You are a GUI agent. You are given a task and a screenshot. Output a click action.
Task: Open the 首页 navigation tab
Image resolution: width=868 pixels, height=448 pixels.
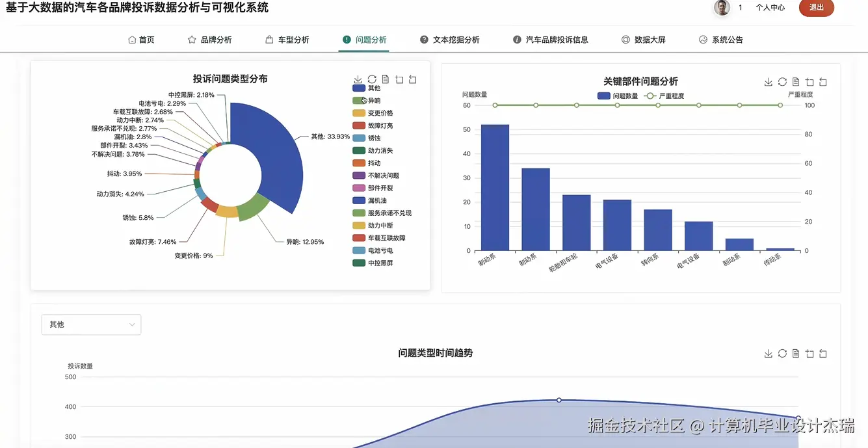tap(141, 40)
